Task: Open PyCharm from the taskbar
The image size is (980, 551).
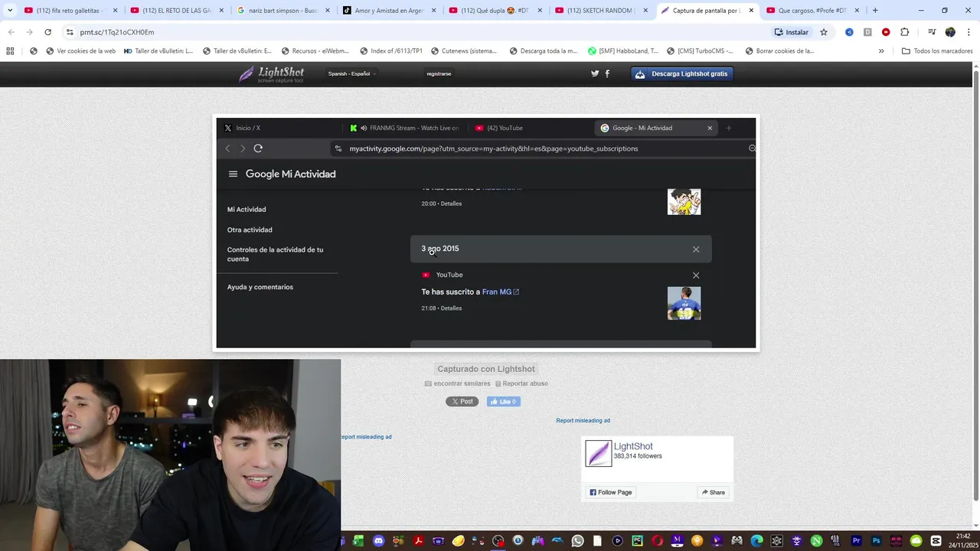Action: tap(637, 541)
